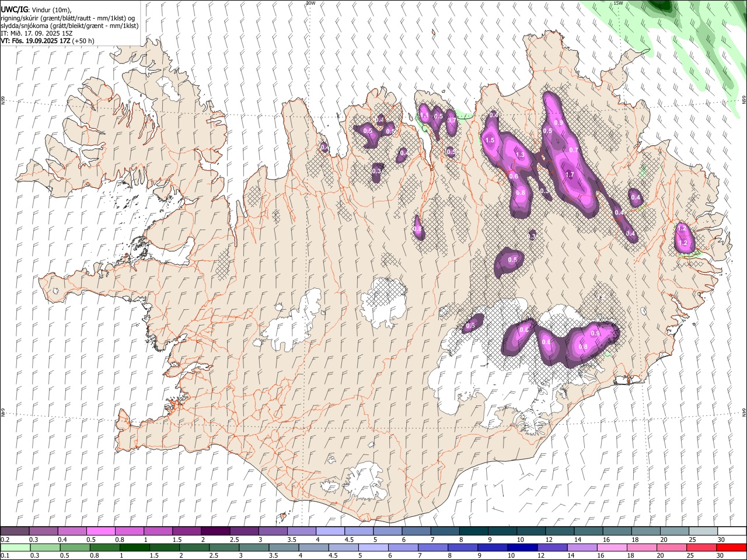The width and height of the screenshot is (747, 560).
Task: Pick the pink-lavender 16 swatch, lower legend row
Action: (x=612, y=547)
